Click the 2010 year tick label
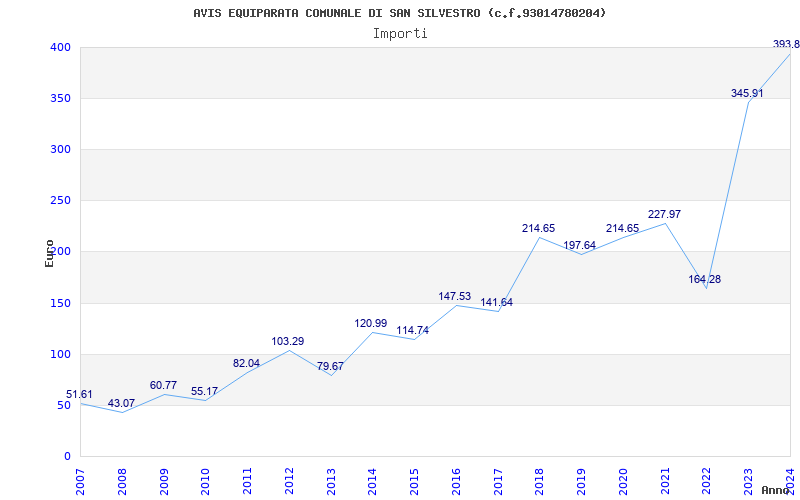This screenshot has height=500, width=800. click(206, 482)
